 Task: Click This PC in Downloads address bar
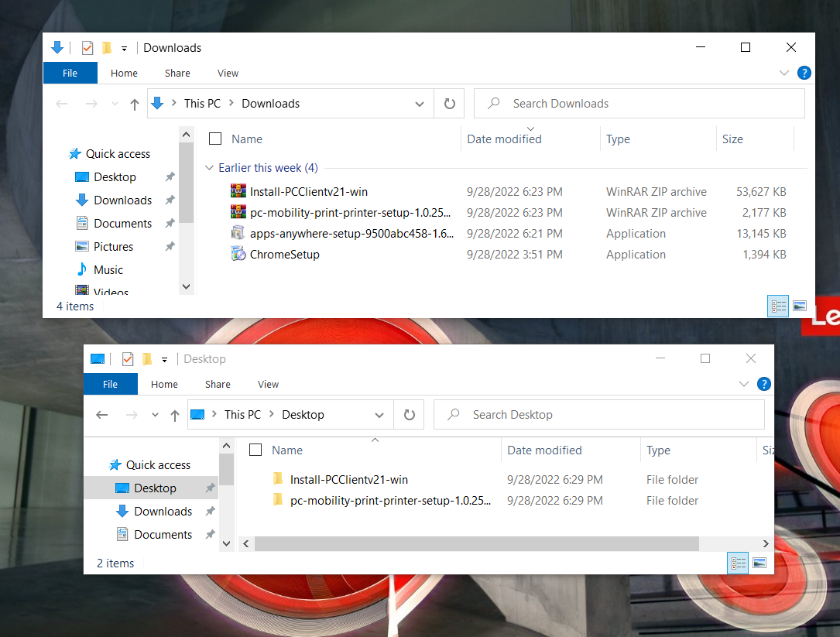tap(202, 104)
